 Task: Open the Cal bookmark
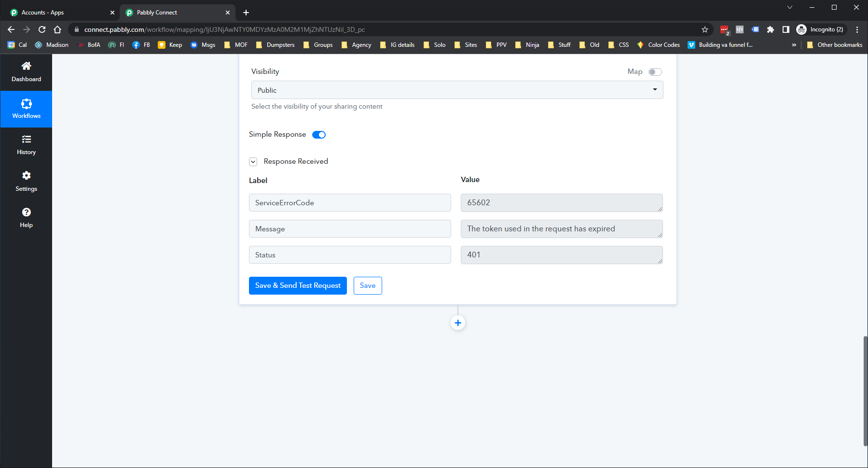[x=17, y=45]
